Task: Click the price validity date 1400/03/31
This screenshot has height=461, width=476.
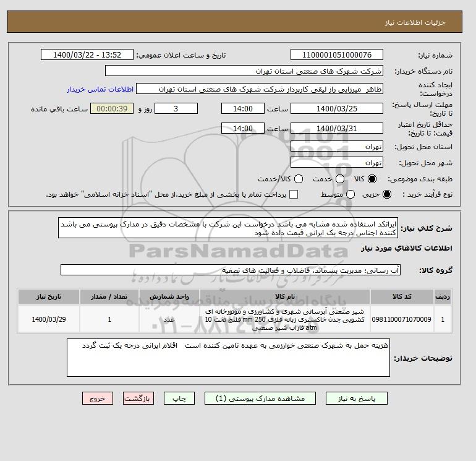Action: [337, 128]
